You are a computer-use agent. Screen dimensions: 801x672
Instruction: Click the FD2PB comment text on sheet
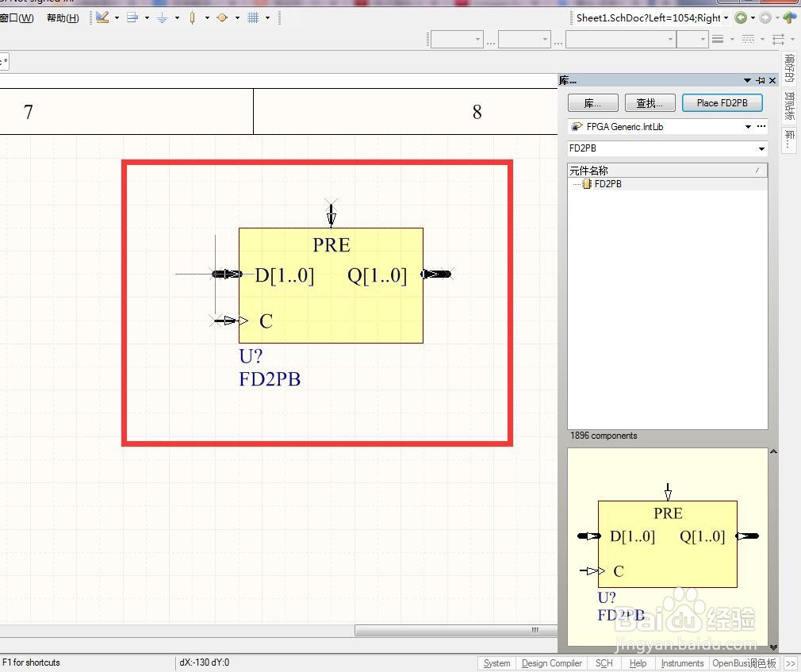click(x=270, y=379)
